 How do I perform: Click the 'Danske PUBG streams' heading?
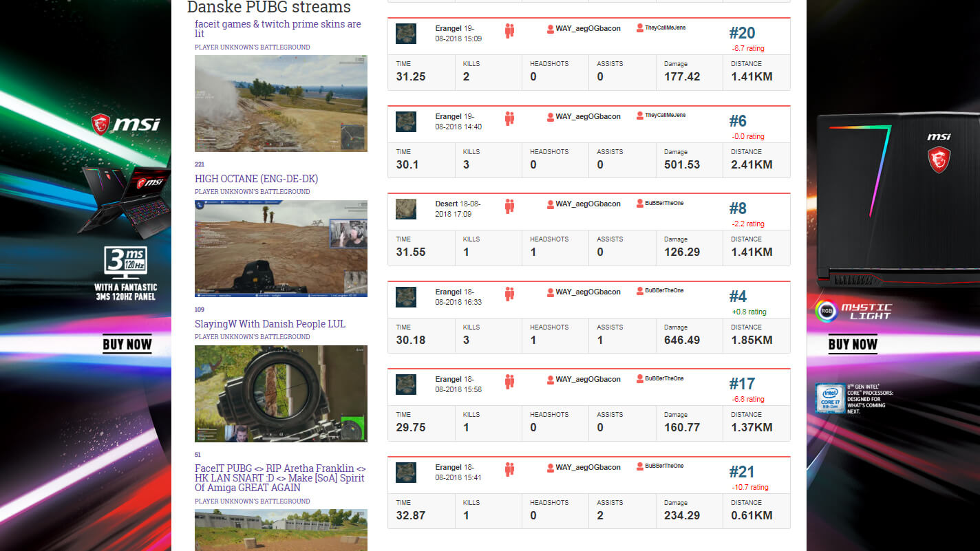pyautogui.click(x=269, y=8)
